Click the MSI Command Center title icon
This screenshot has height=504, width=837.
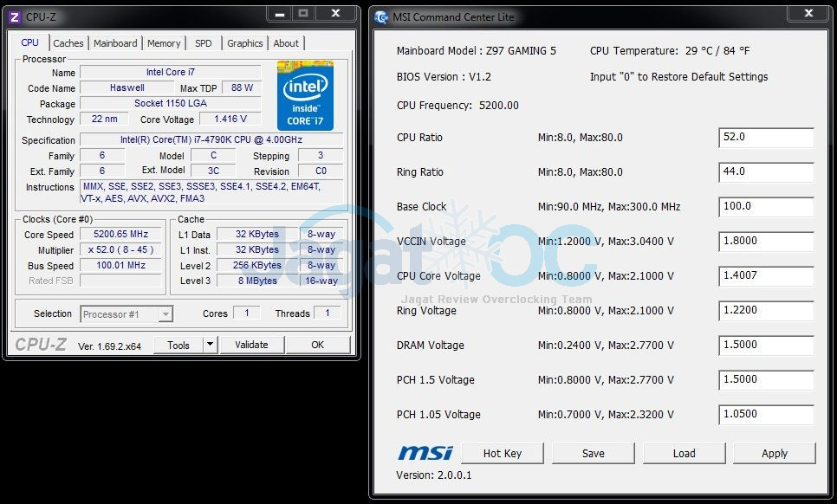(381, 16)
